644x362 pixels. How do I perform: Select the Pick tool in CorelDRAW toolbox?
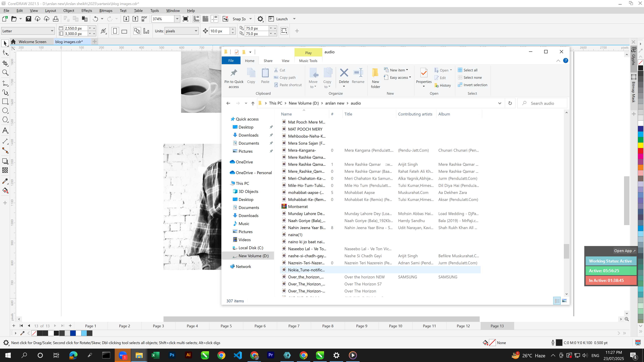5,43
